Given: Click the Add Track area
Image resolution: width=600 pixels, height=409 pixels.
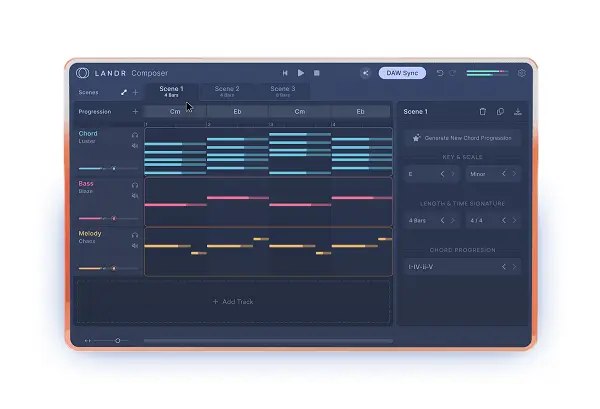Looking at the screenshot, I should (233, 301).
